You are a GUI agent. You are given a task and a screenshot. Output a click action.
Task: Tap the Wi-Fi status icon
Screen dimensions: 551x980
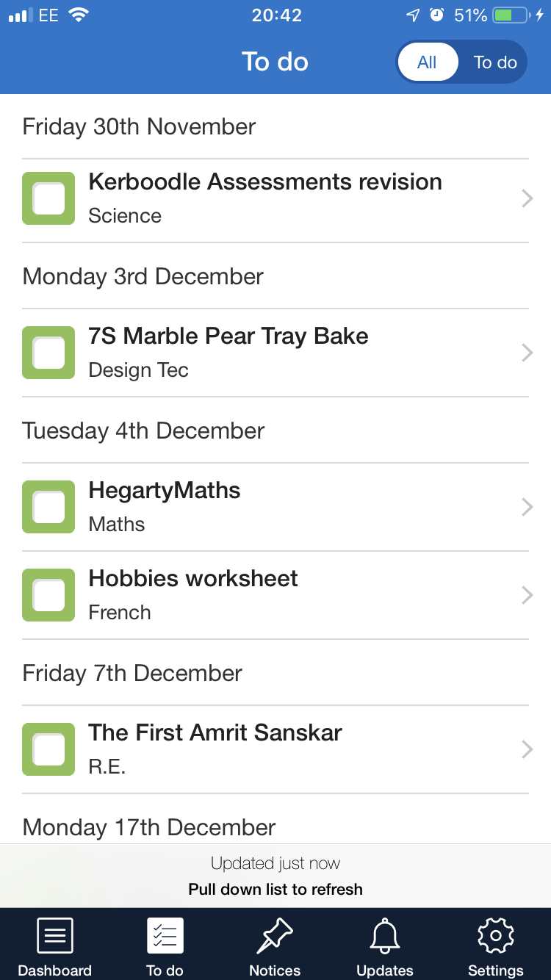(x=77, y=15)
